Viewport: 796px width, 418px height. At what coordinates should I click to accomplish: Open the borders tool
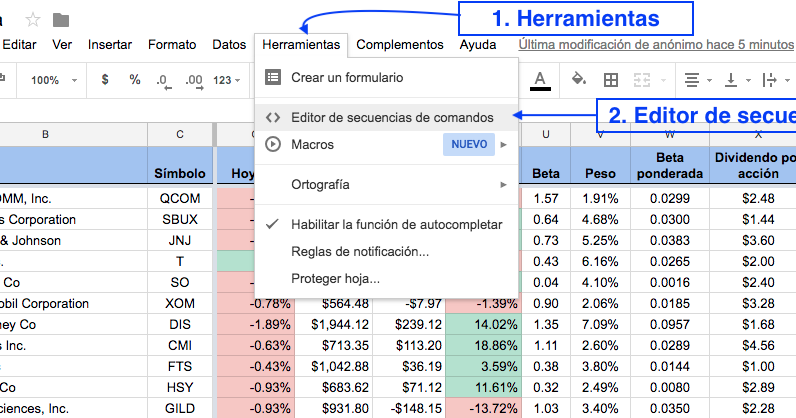[x=611, y=80]
